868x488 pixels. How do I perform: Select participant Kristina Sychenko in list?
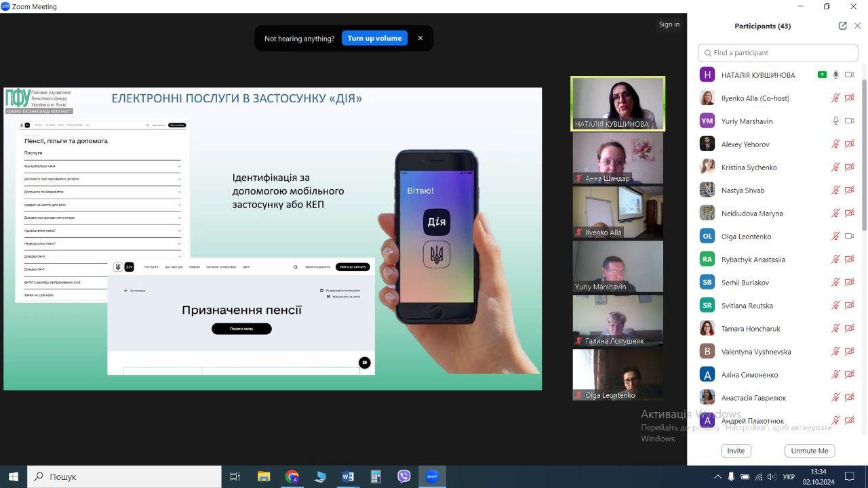coord(778,167)
